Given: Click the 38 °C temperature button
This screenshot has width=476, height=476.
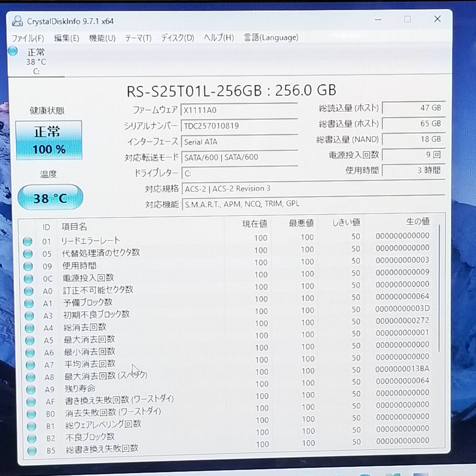Looking at the screenshot, I should click(50, 198).
